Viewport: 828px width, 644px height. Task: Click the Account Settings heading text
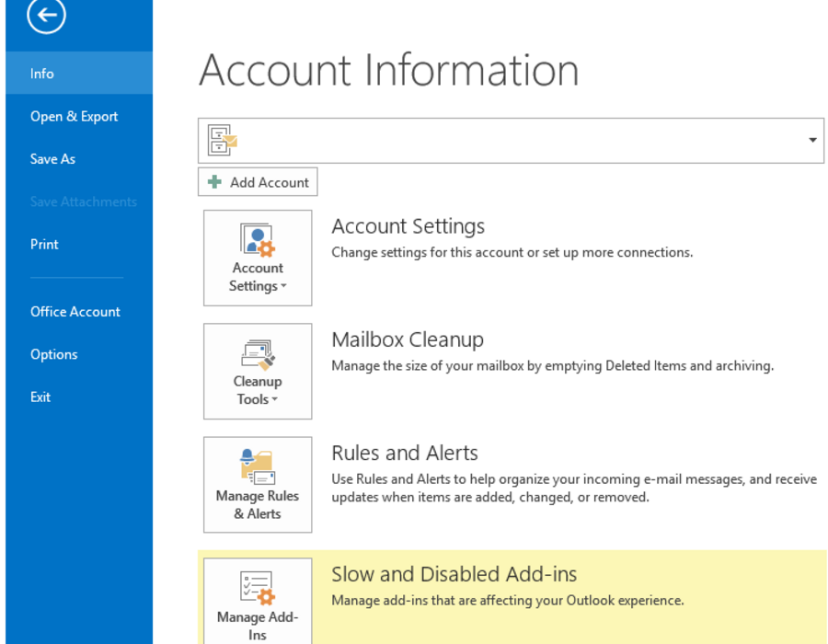click(408, 226)
